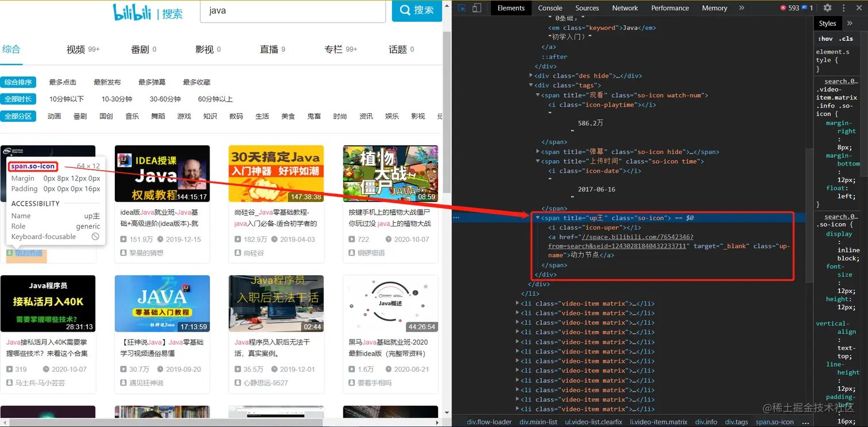Image resolution: width=868 pixels, height=427 pixels.
Task: Click the play count icon beside 151.9万
Action: coord(123,239)
